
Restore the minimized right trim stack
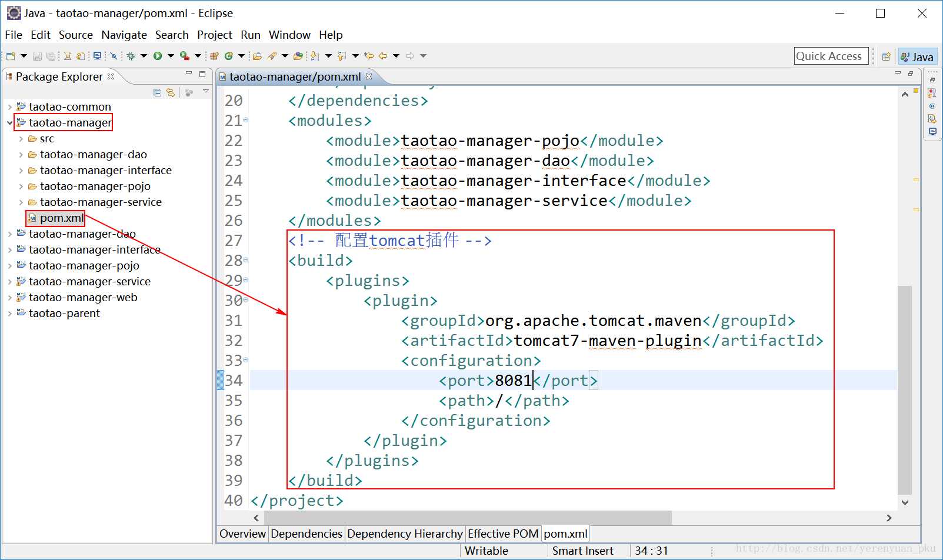[x=932, y=79]
